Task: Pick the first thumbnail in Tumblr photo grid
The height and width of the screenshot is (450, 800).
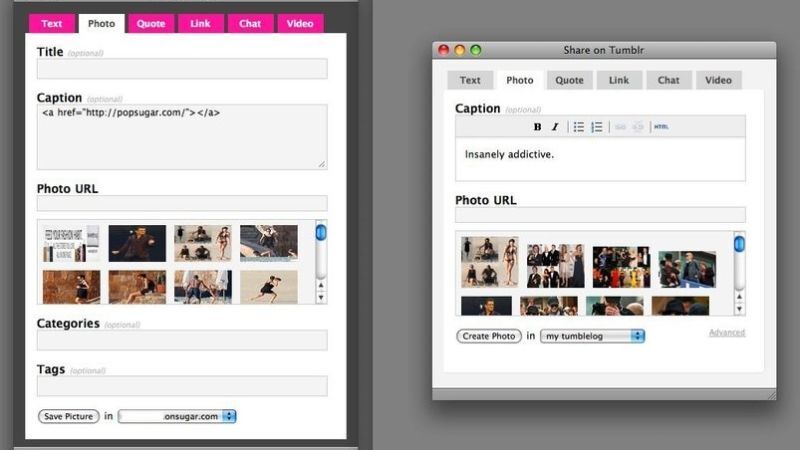Action: (489, 261)
